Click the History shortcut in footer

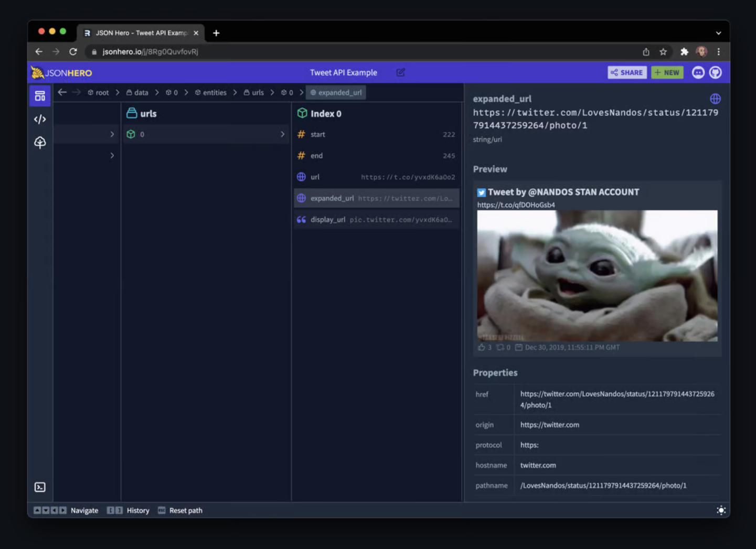pos(129,510)
